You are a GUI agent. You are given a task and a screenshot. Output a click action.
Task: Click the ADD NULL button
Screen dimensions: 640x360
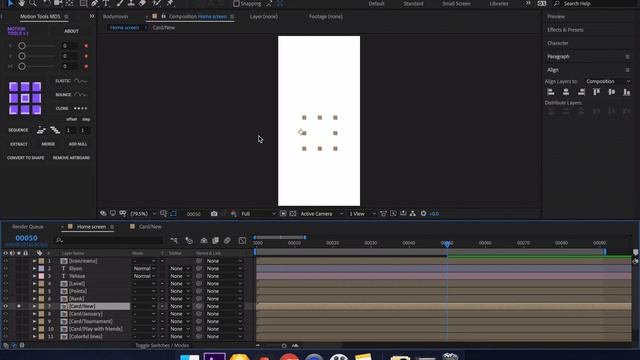click(x=78, y=144)
